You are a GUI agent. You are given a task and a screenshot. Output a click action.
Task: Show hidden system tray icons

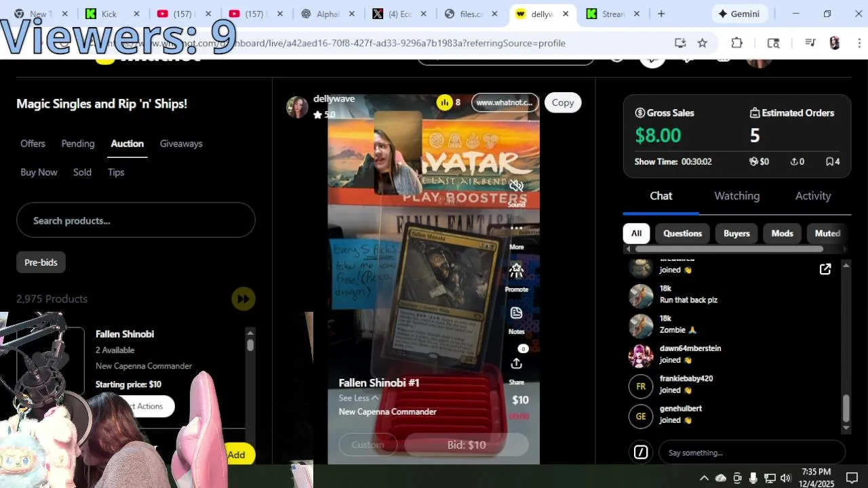pyautogui.click(x=704, y=478)
